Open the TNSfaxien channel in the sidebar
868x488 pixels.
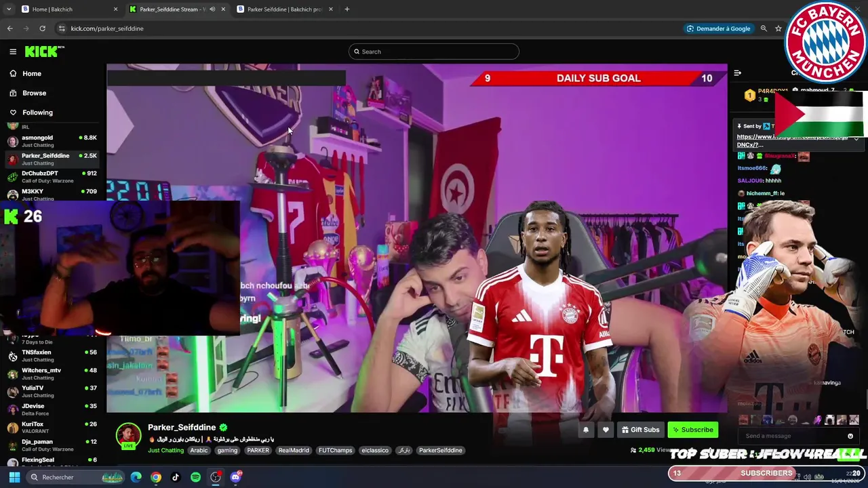[53, 355]
